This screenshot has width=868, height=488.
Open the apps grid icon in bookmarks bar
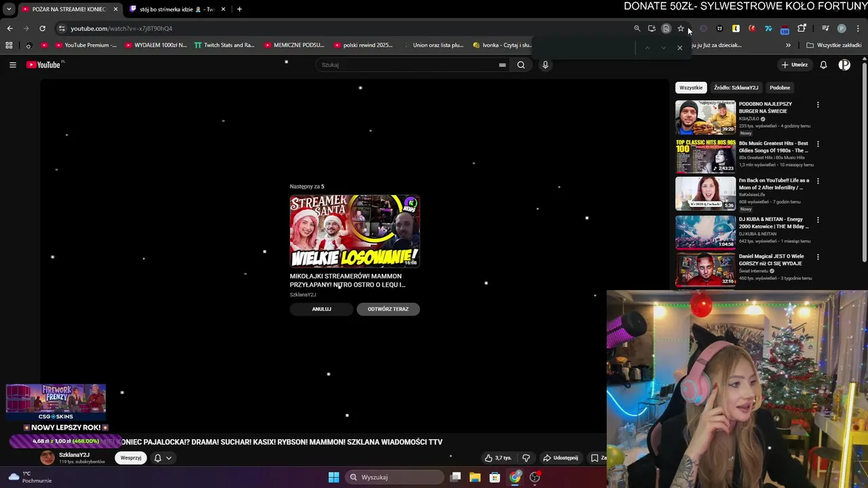[9, 45]
